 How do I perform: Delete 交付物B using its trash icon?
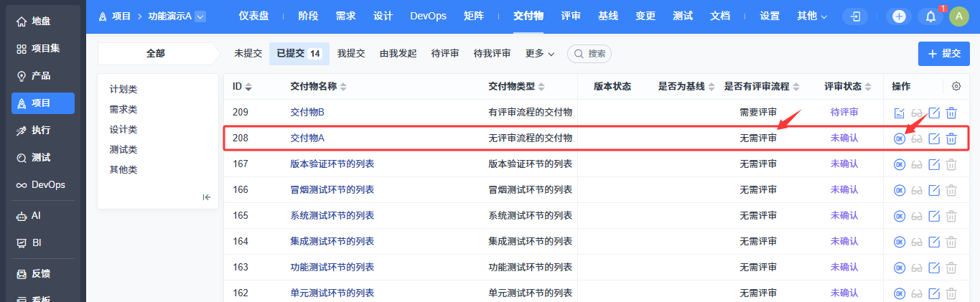951,113
